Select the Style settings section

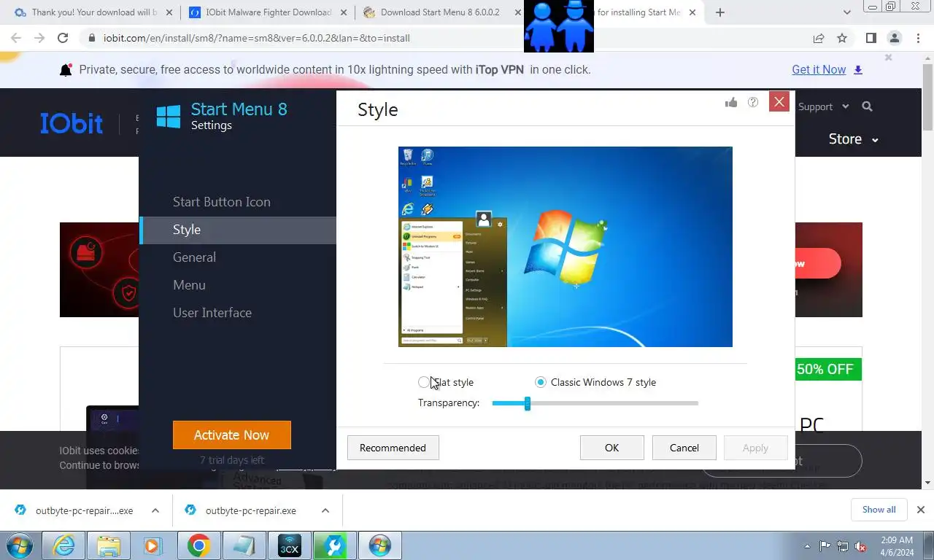tap(238, 230)
